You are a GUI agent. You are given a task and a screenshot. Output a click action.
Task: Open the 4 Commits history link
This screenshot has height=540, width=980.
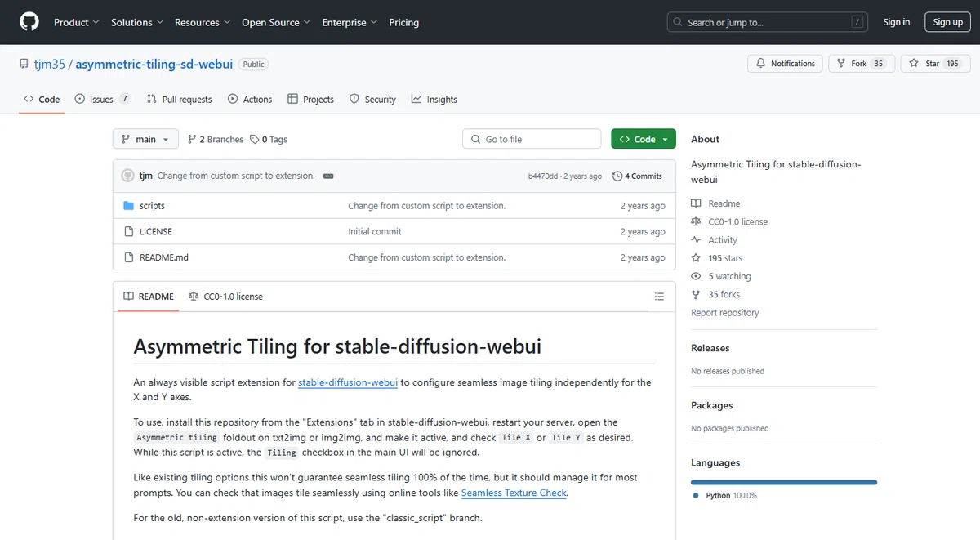(637, 176)
